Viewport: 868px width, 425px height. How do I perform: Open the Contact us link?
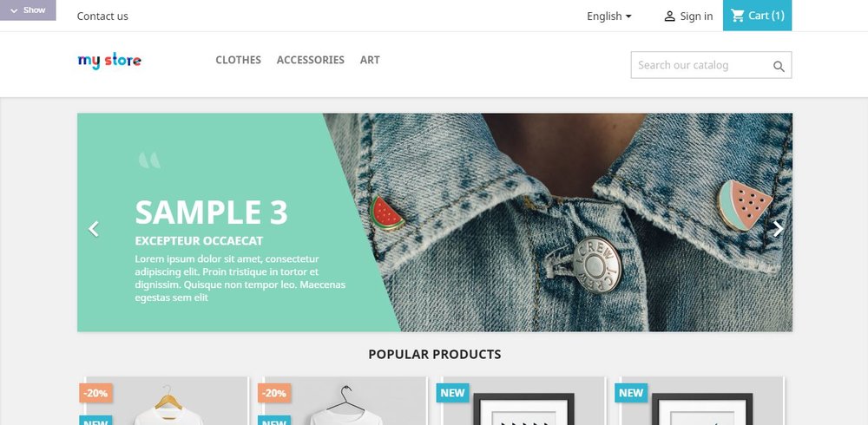tap(102, 16)
